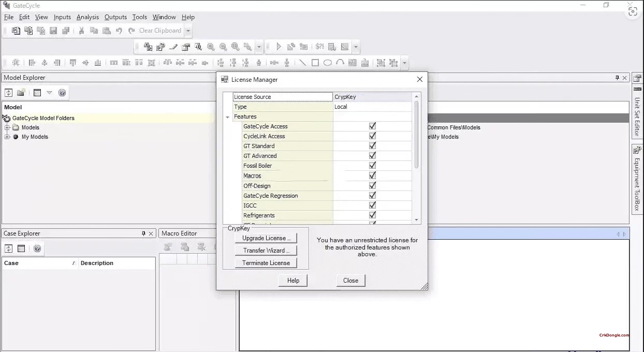
Task: Select the Ellipse drawing tool
Action: point(329,63)
